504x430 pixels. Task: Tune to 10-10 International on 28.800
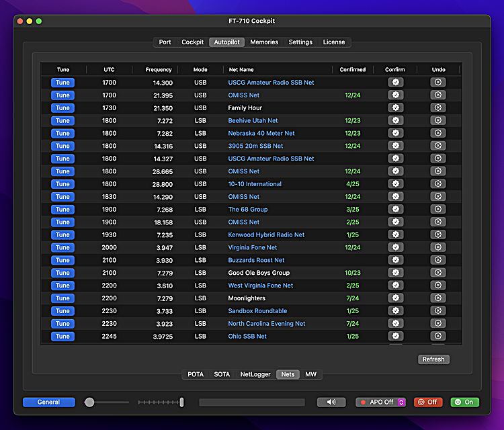[x=62, y=184]
